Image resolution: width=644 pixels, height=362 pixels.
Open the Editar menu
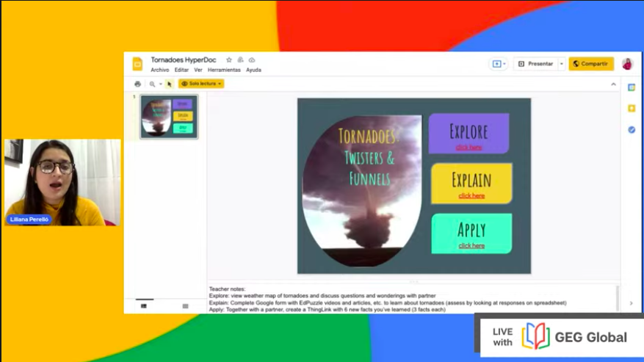point(181,70)
